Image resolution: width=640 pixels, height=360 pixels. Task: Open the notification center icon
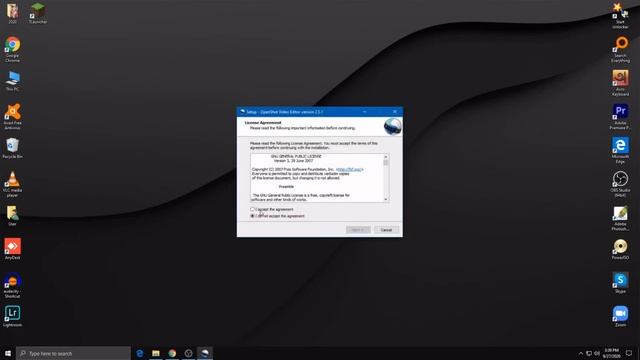point(629,353)
